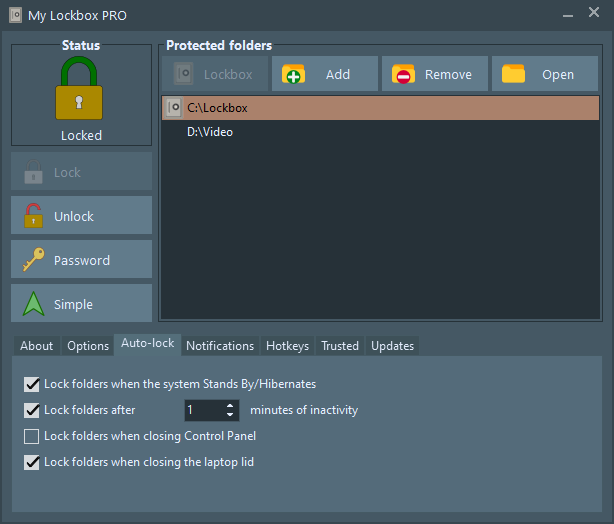Increase inactivity minutes with up arrow
The width and height of the screenshot is (614, 524).
(230, 406)
